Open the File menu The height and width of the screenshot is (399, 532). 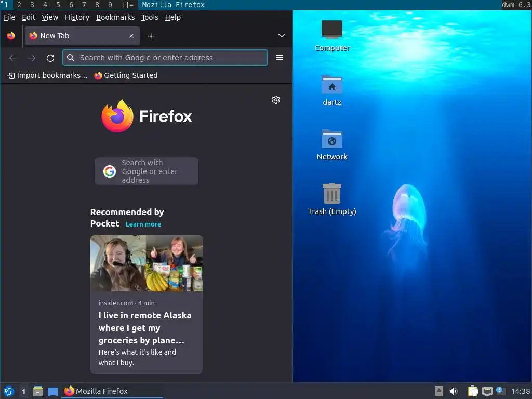coord(9,17)
